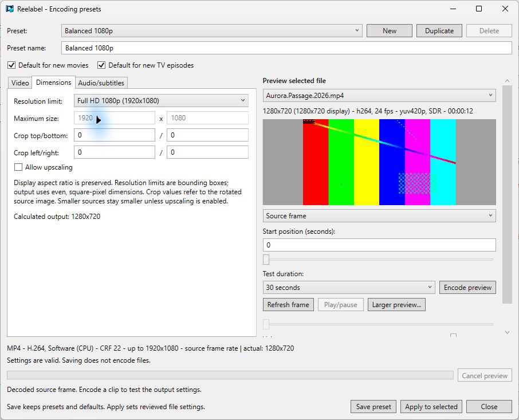Click the Refresh frame button
Viewport: 519px width, 420px height.
point(288,304)
